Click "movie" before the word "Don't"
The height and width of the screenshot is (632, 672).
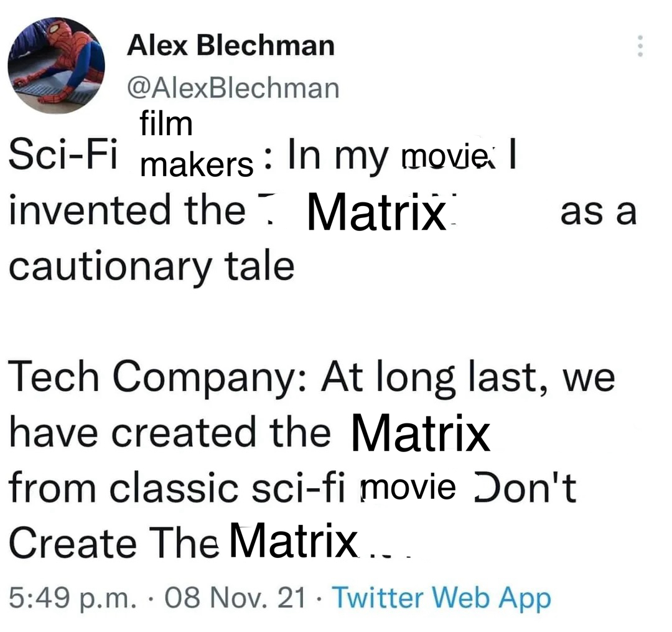408,487
